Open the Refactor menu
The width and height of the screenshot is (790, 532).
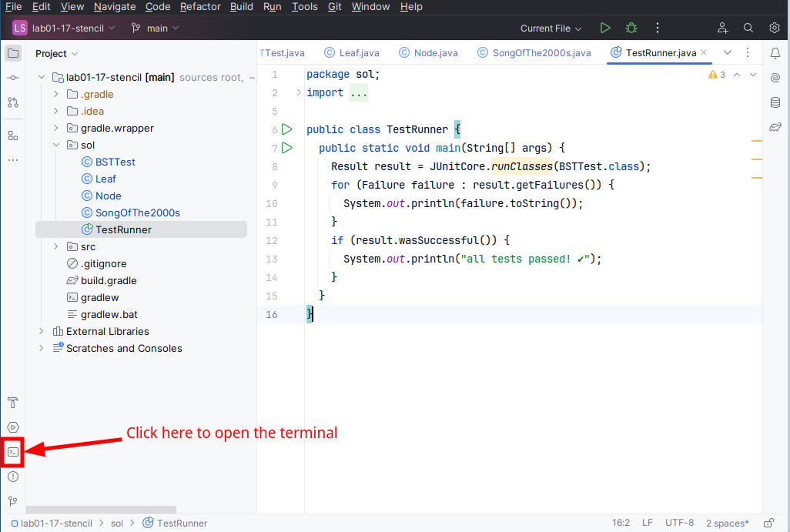(x=200, y=7)
